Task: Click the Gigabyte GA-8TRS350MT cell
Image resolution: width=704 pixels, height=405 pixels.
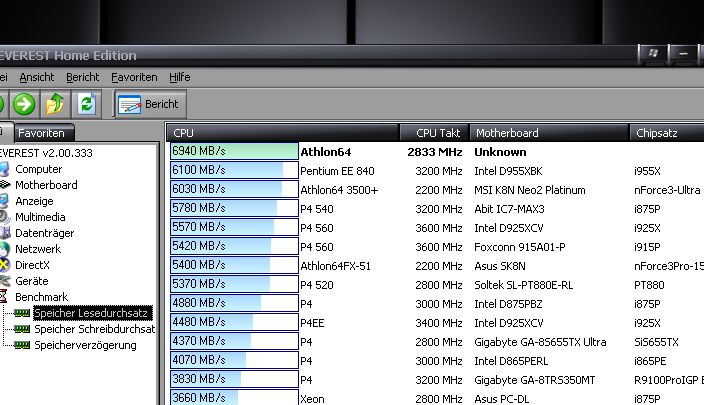Action: 535,380
